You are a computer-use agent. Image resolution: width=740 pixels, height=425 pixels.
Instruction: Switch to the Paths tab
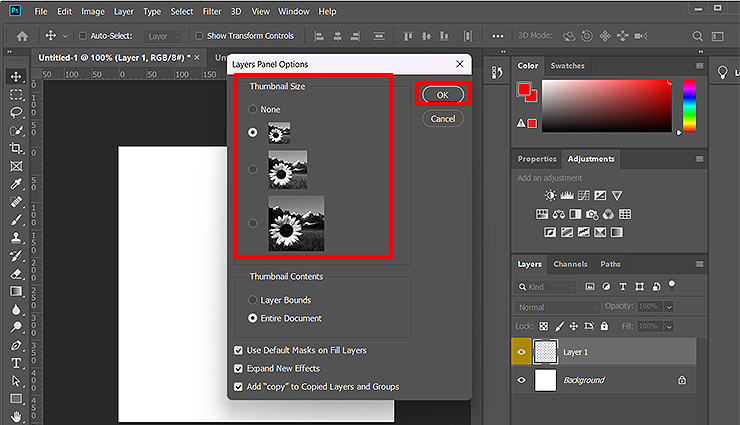coord(610,264)
